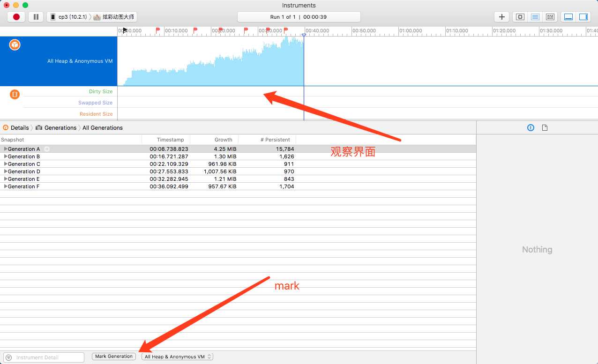598x364 pixels.
Task: Click the red Record button
Action: (x=16, y=17)
